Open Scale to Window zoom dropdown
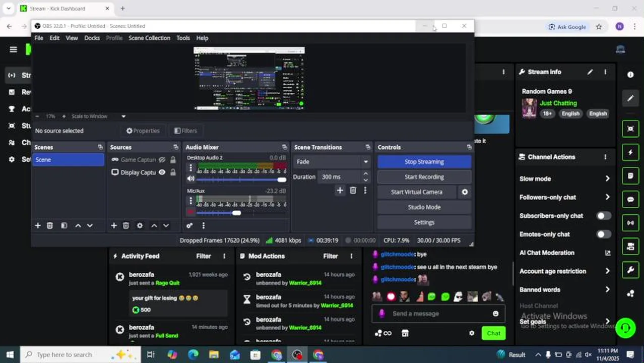 coord(98,116)
